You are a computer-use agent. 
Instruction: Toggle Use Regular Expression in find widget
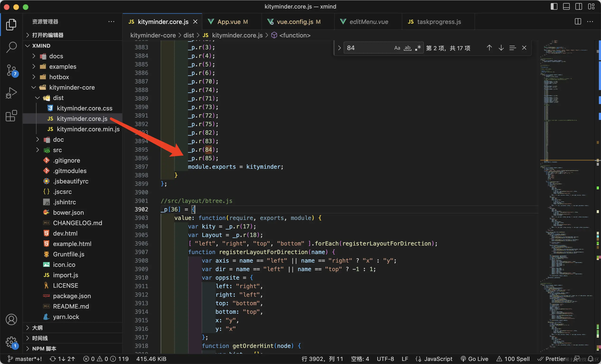tap(418, 48)
